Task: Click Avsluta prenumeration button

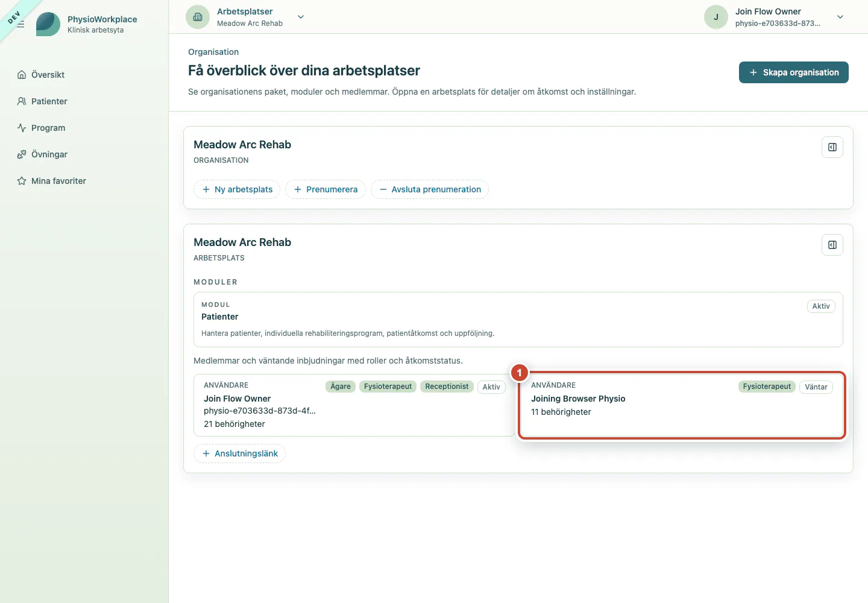Action: (x=430, y=189)
